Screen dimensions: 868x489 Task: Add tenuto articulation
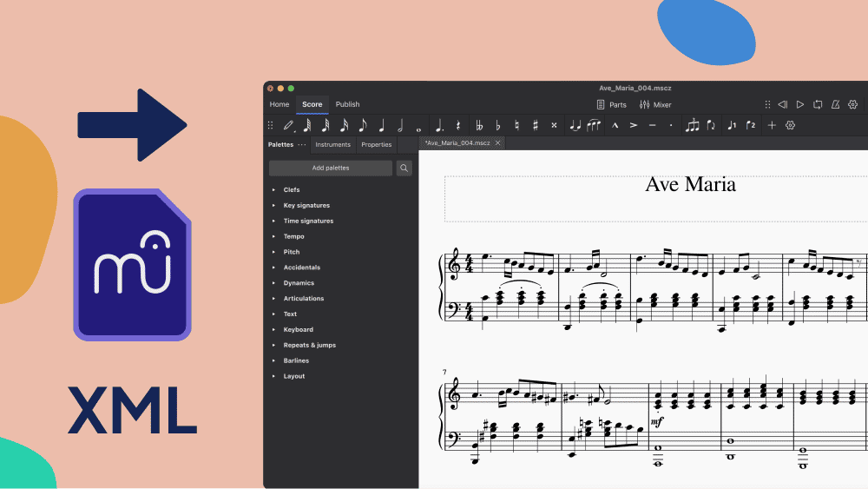[653, 126]
